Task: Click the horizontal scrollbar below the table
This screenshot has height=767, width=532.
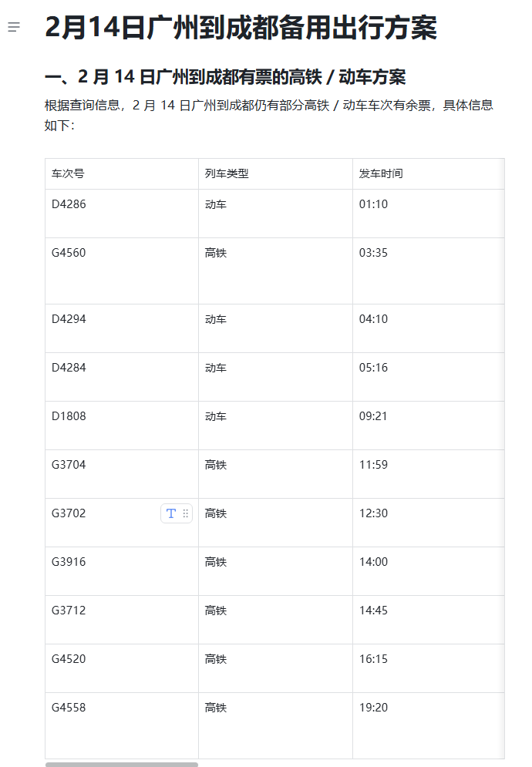Action: (x=122, y=764)
